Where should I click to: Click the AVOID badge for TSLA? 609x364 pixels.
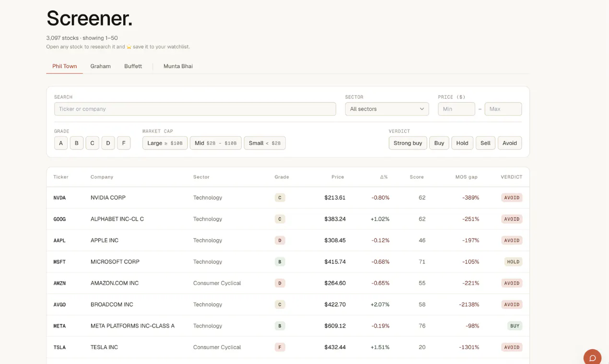coord(512,347)
